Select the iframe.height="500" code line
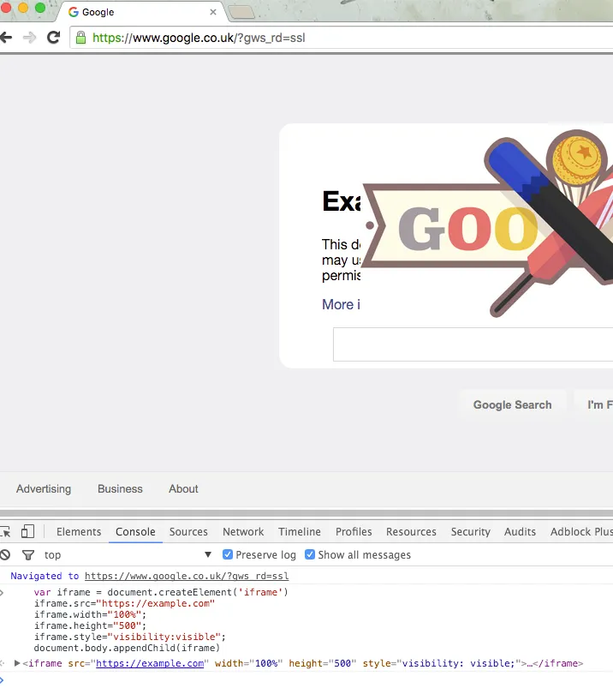The width and height of the screenshot is (613, 700). pos(90,625)
